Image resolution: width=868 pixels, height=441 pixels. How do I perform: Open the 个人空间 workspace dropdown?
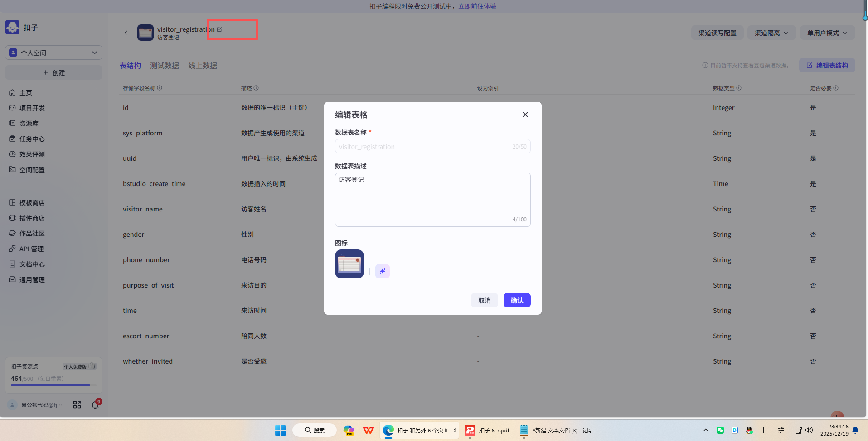[x=53, y=53]
